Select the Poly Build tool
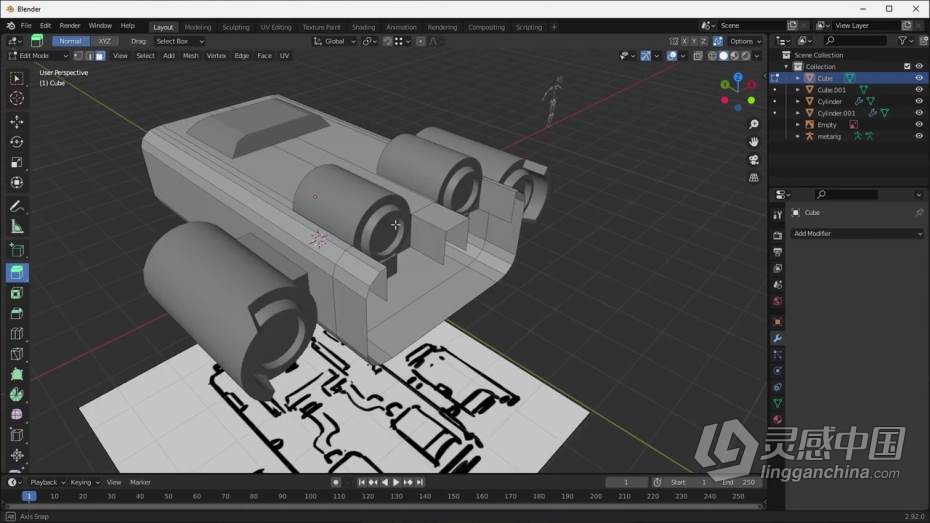Image resolution: width=930 pixels, height=523 pixels. coord(17,374)
